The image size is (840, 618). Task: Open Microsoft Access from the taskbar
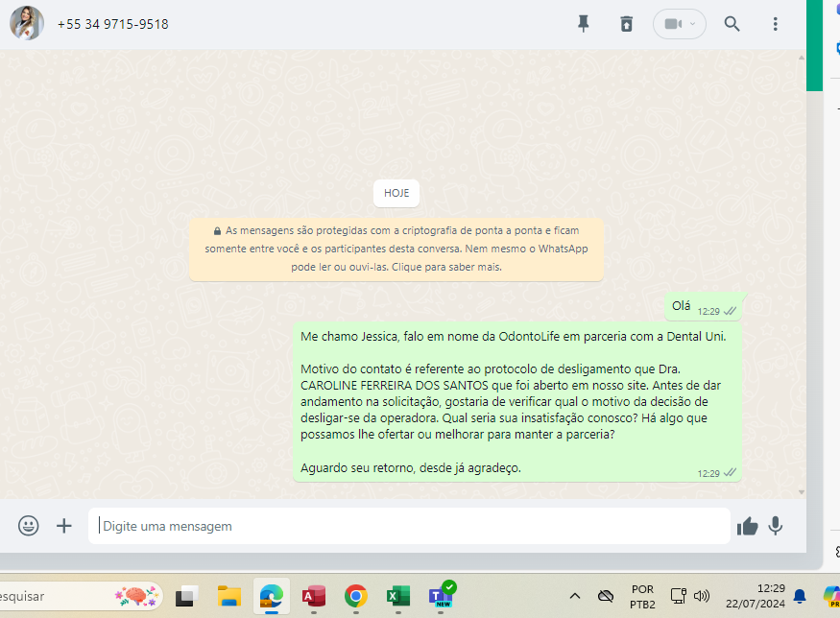314,596
